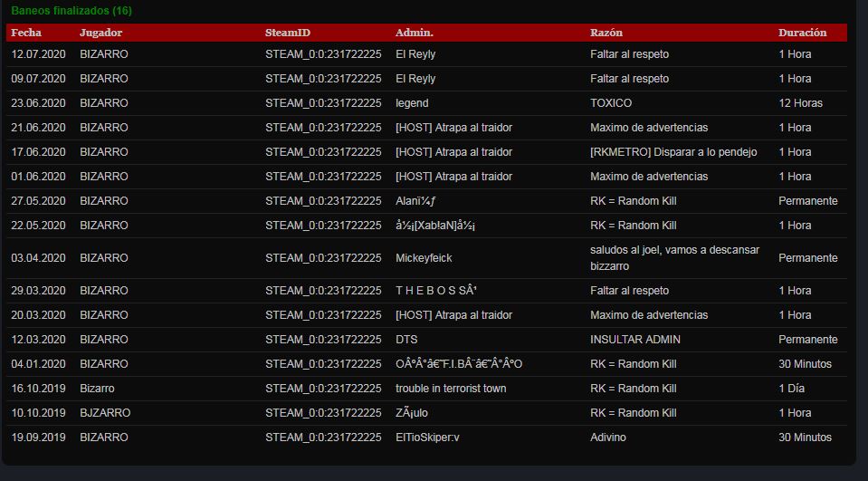Click the Fecha column header
The height and width of the screenshot is (481, 868).
click(x=26, y=33)
